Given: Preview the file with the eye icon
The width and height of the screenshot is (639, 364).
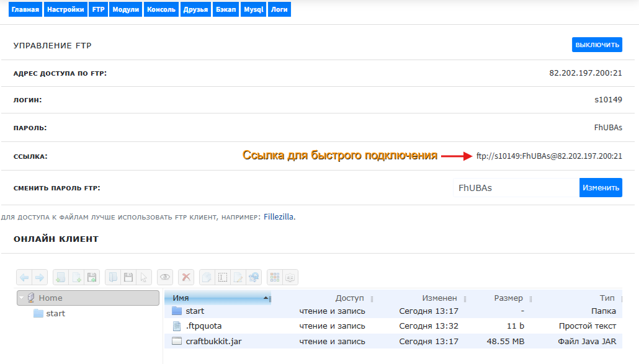Looking at the screenshot, I should tap(165, 277).
